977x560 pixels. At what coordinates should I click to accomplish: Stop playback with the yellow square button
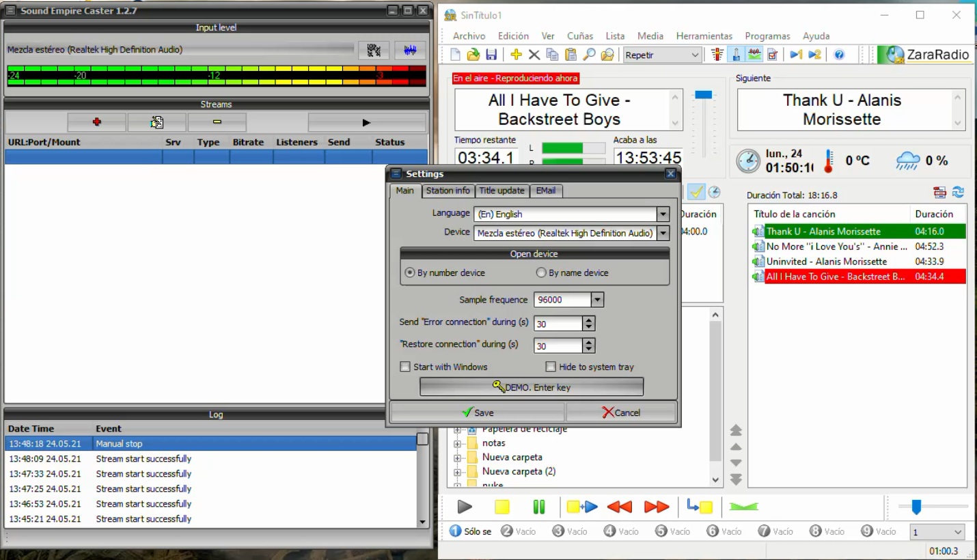click(x=502, y=507)
